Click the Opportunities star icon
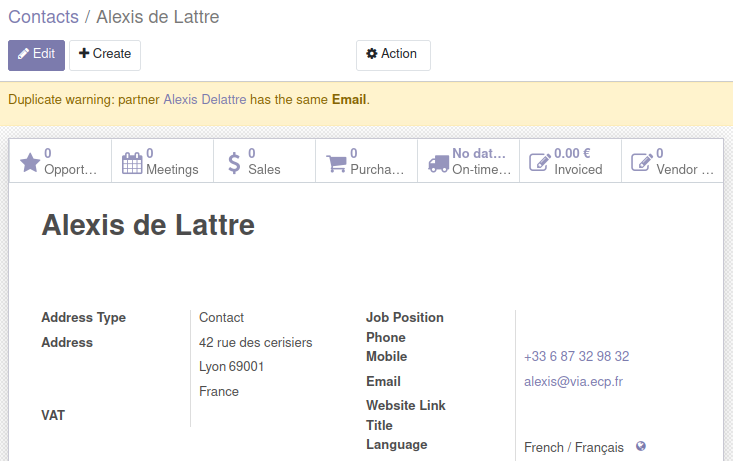This screenshot has height=461, width=733. tap(30, 163)
